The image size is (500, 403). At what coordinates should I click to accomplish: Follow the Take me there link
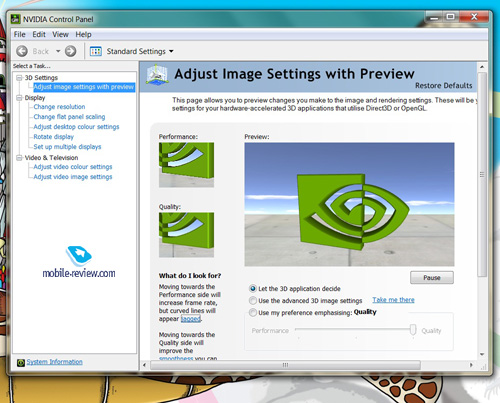coord(393,300)
